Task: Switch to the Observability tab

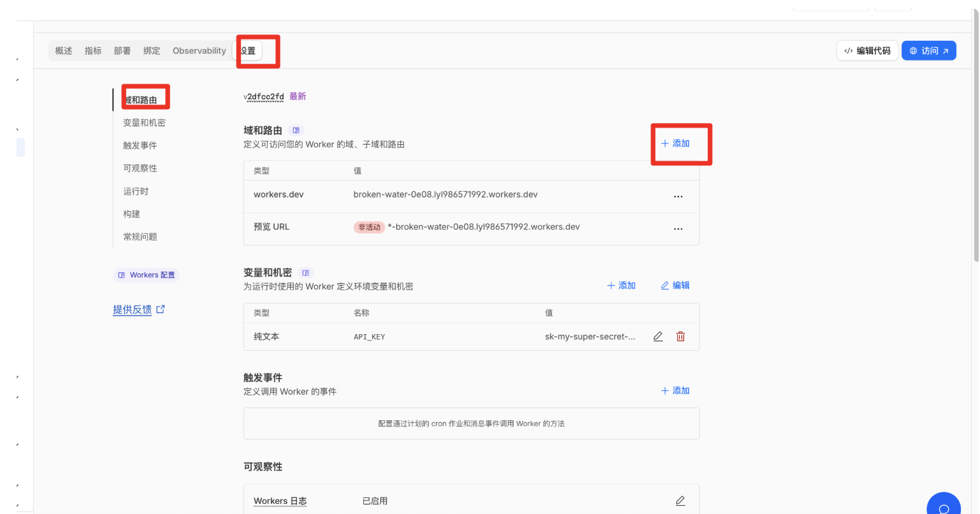Action: point(199,51)
